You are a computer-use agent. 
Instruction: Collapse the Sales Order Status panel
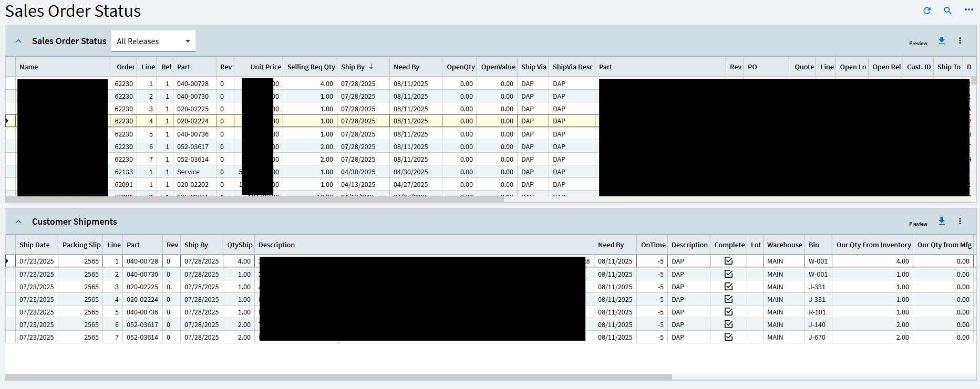[18, 41]
